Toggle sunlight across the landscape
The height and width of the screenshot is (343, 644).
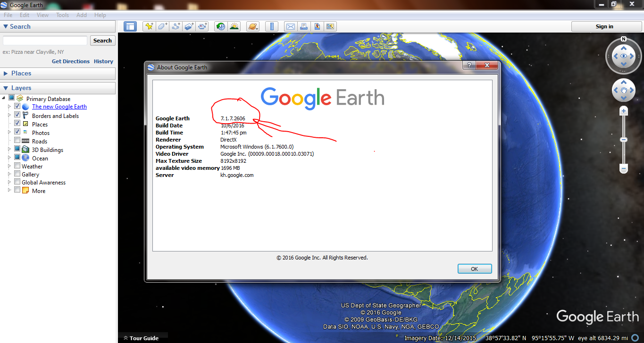[x=234, y=26]
